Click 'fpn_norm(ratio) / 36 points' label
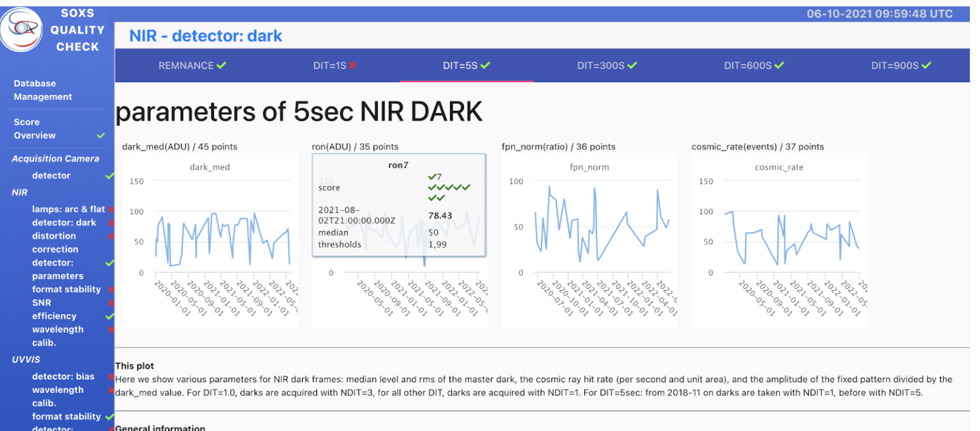980x431 pixels. (558, 147)
